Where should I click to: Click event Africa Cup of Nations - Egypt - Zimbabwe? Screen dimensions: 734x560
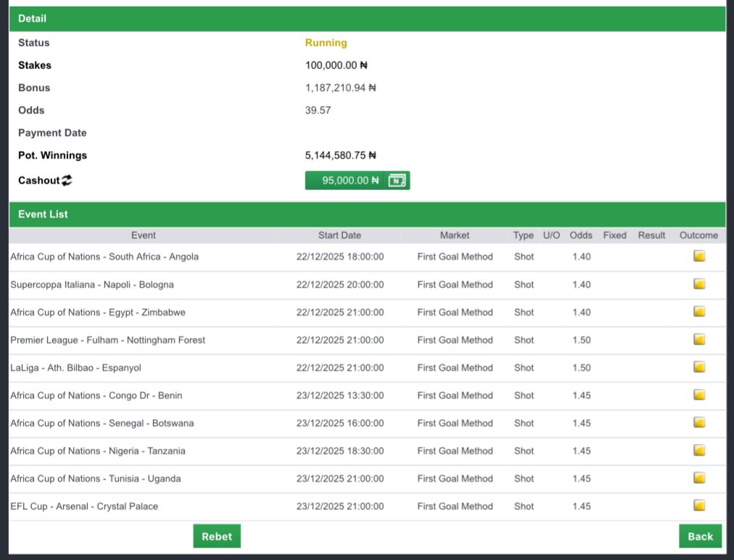coord(98,313)
